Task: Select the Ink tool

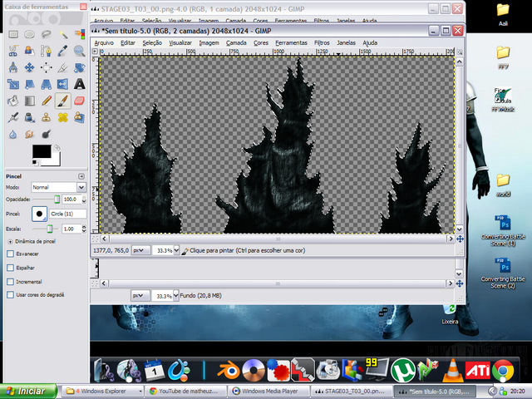Action: 30,117
